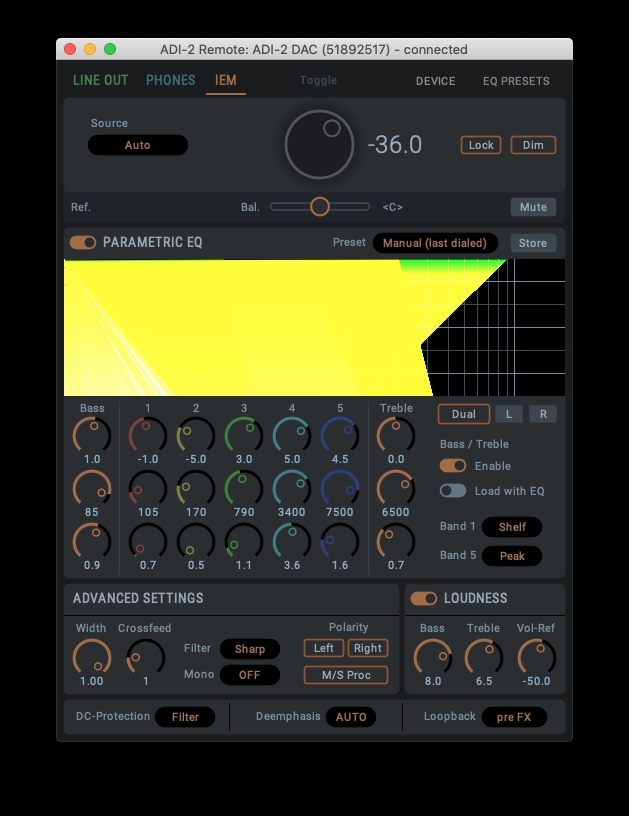Screen dimensions: 629x816
Task: Click the Loudness Bass knob showing 8.0
Action: click(x=433, y=657)
